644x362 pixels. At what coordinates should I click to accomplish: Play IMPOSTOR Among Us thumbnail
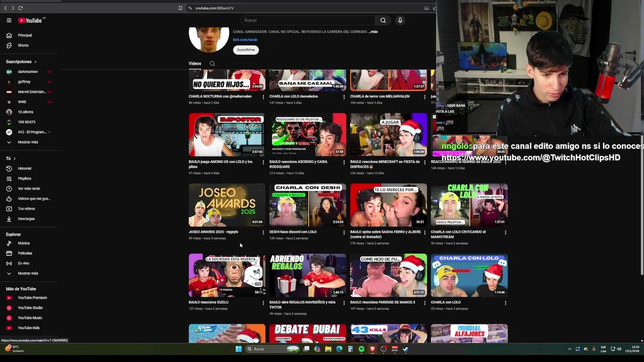[x=227, y=135]
